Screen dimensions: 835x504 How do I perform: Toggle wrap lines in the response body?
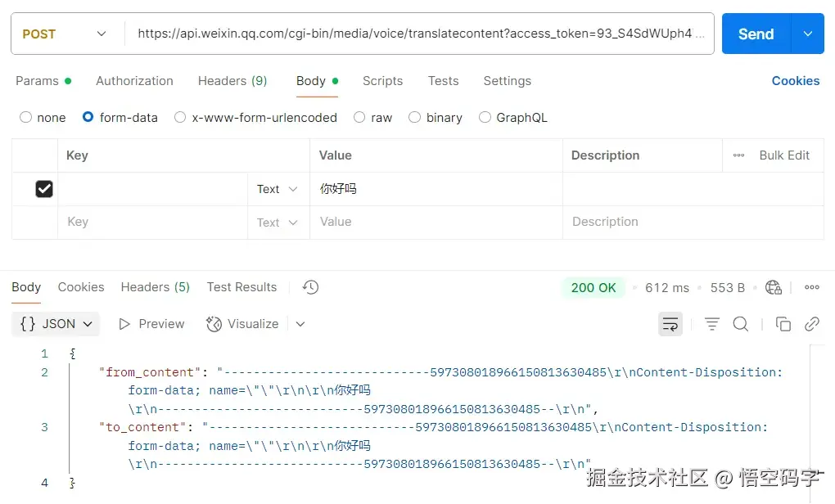pyautogui.click(x=670, y=324)
